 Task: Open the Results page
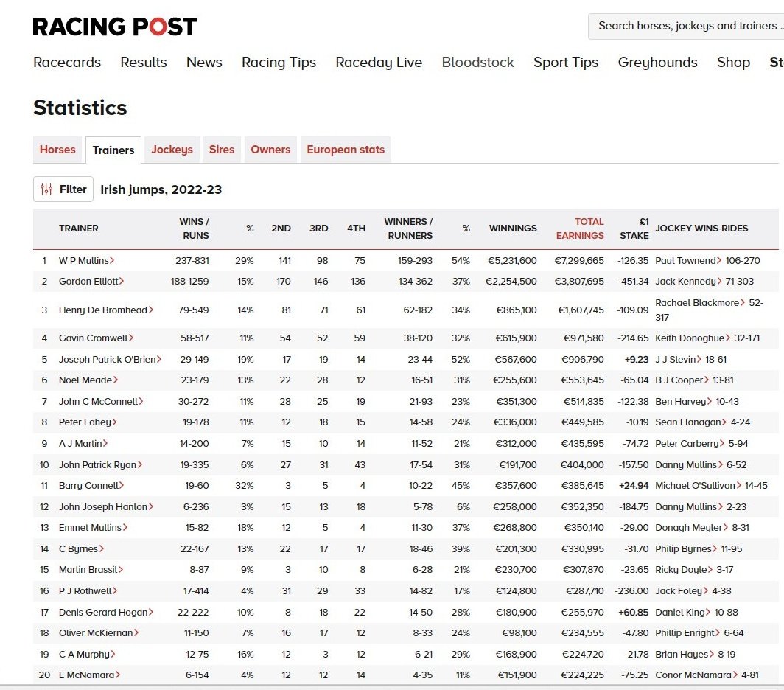[x=143, y=63]
